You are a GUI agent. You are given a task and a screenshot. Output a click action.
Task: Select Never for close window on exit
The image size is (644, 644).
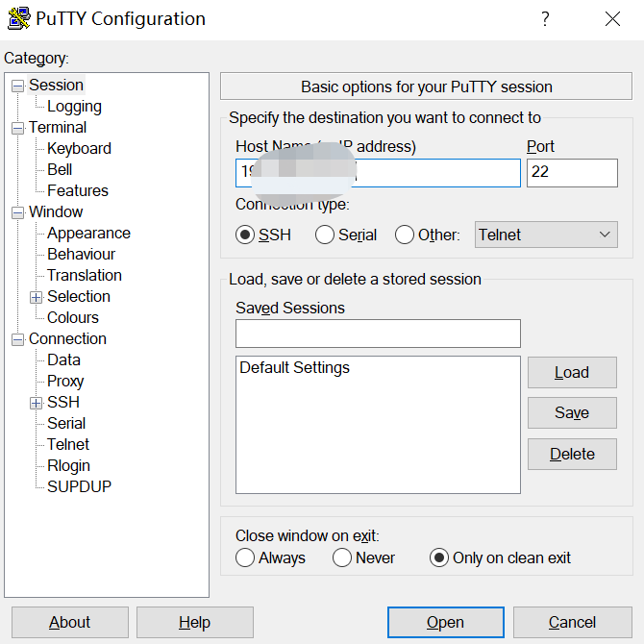coord(342,557)
